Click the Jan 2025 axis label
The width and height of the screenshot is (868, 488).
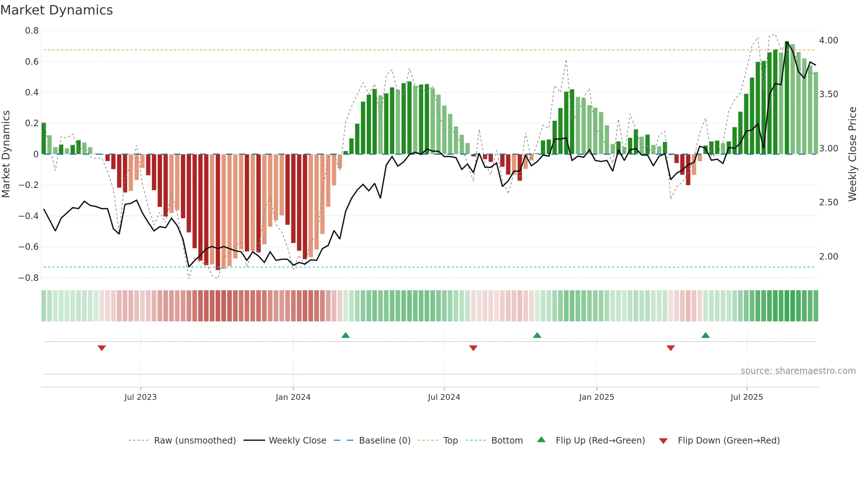pos(597,397)
